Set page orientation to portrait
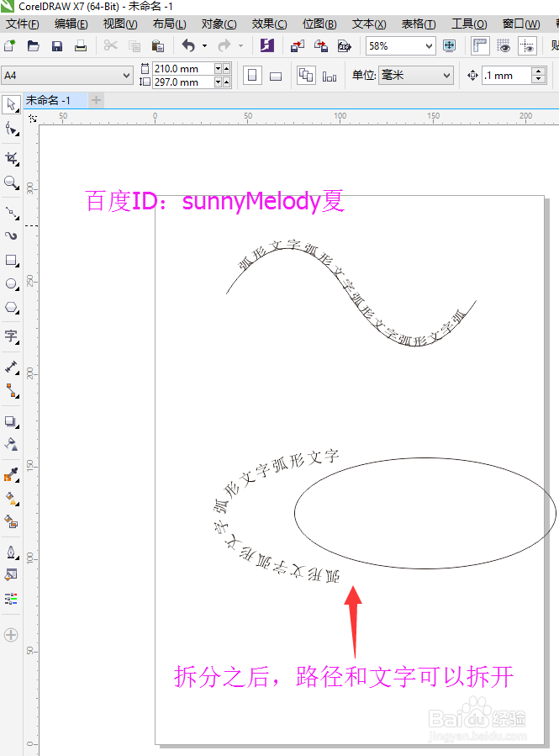The height and width of the screenshot is (756, 559). 252,76
